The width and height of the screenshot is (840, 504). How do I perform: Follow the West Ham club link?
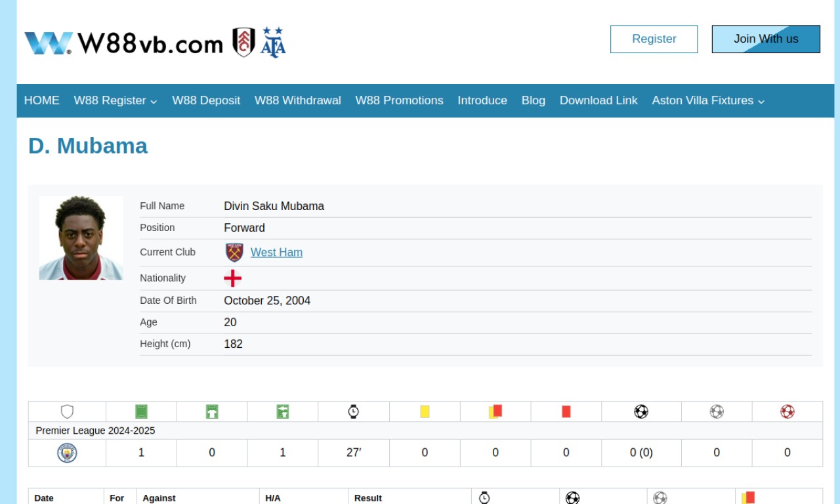coord(276,252)
